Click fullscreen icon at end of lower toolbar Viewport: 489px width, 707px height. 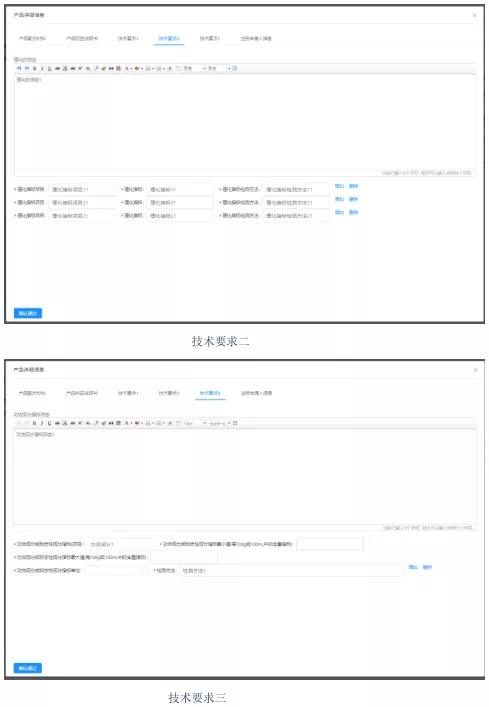(235, 423)
